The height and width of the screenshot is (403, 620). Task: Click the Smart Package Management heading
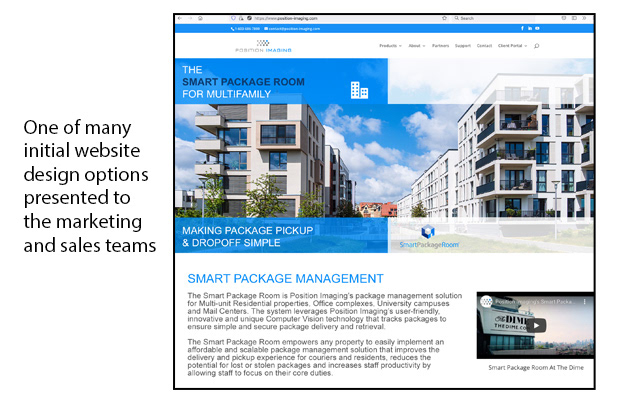click(x=285, y=279)
